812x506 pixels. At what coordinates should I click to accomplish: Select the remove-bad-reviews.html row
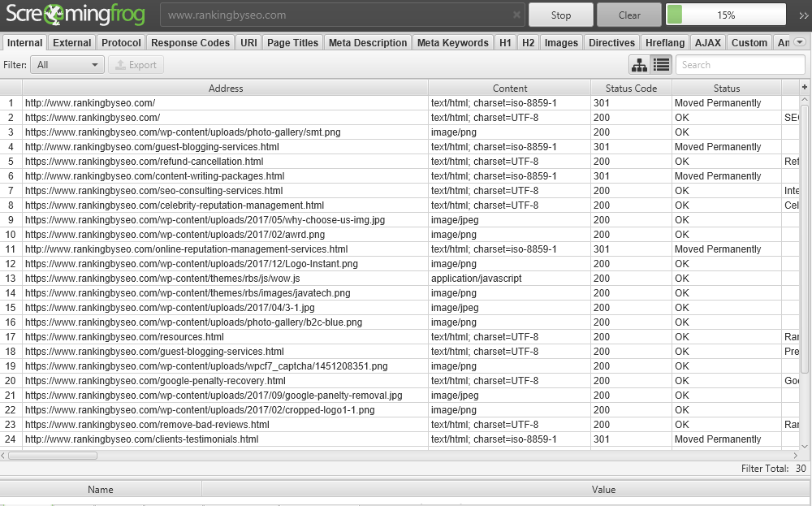click(x=399, y=424)
